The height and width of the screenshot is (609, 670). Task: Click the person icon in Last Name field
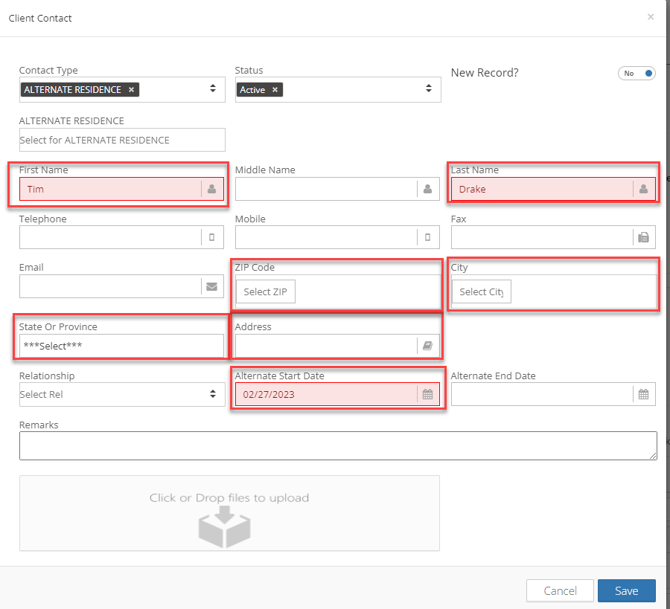click(x=643, y=189)
